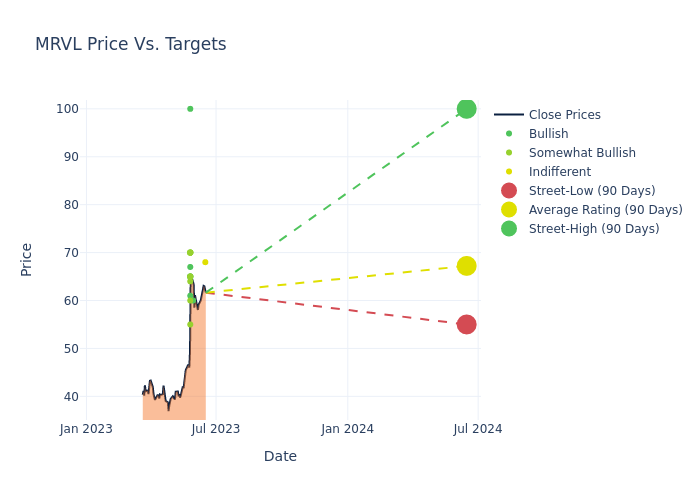Toggle the Bullish series legend label

point(548,134)
